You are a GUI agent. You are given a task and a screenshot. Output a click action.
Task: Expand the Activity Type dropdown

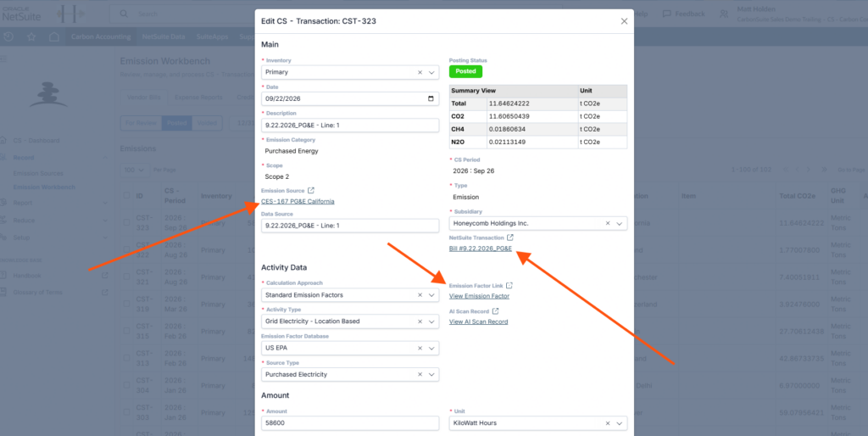(x=431, y=321)
